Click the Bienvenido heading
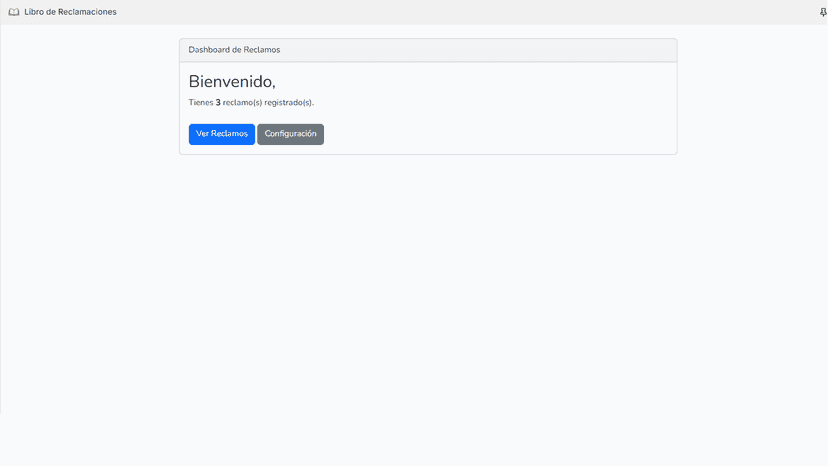Image resolution: width=828 pixels, height=466 pixels. click(x=232, y=81)
